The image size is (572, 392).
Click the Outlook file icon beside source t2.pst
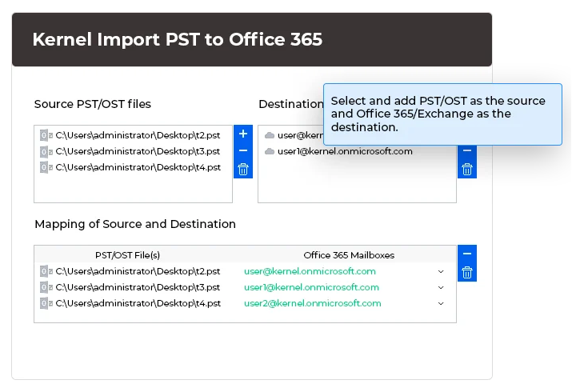pyautogui.click(x=46, y=135)
